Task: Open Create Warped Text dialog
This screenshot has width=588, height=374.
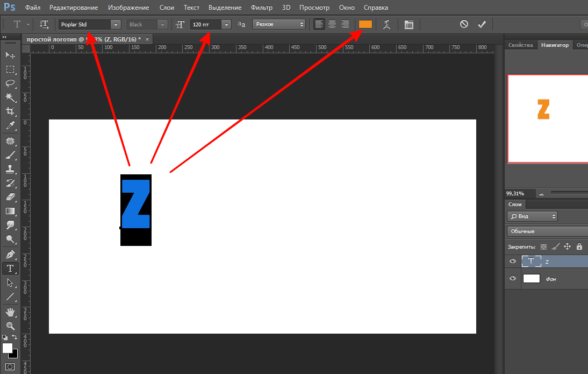Action: (386, 24)
